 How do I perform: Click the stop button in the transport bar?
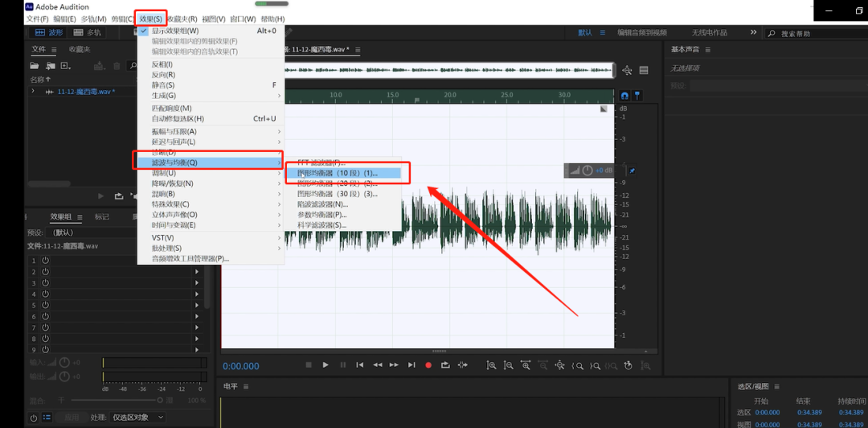tap(309, 364)
